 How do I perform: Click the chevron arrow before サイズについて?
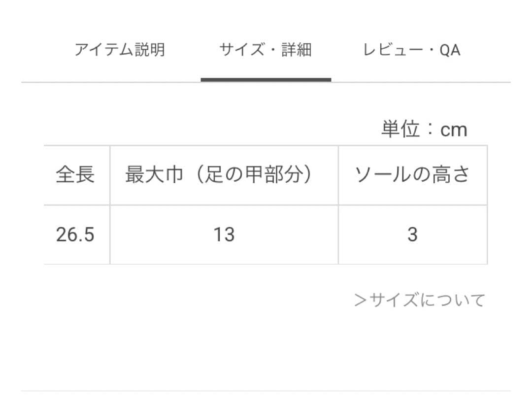click(361, 300)
